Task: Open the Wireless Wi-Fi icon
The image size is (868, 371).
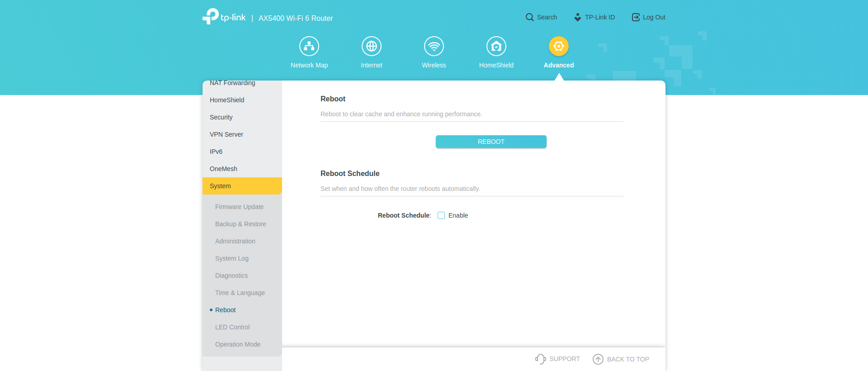Action: pyautogui.click(x=434, y=46)
